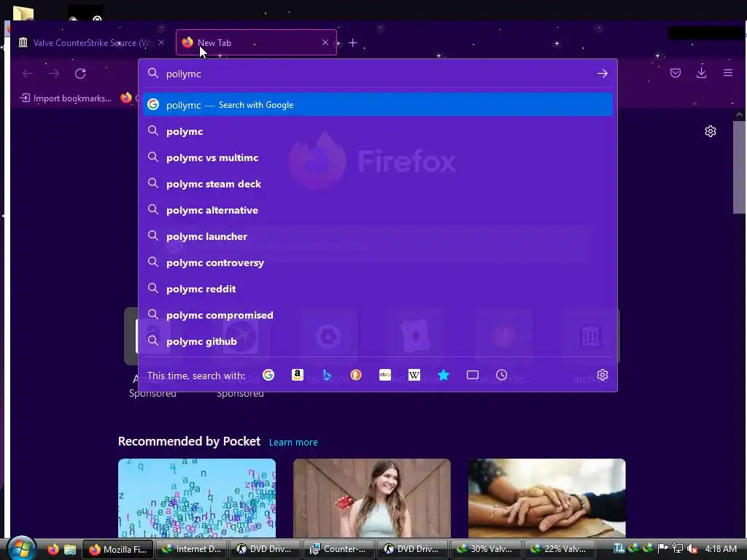Open the Downloads panel

click(701, 73)
